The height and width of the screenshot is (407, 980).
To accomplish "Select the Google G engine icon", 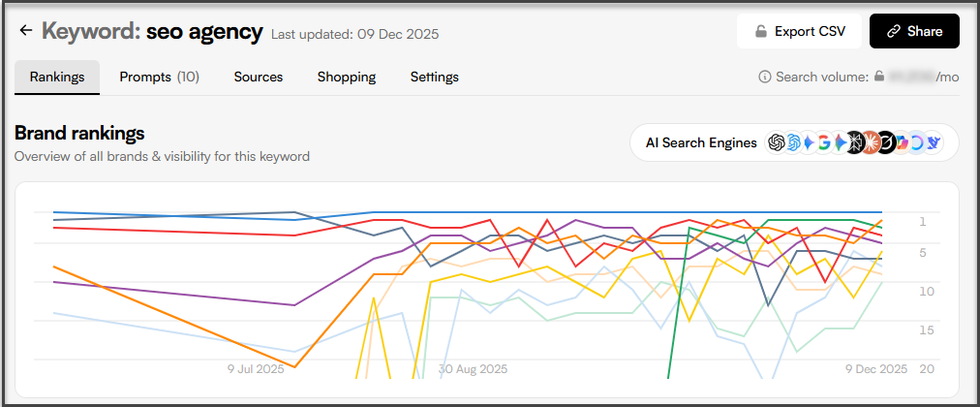I will (824, 142).
